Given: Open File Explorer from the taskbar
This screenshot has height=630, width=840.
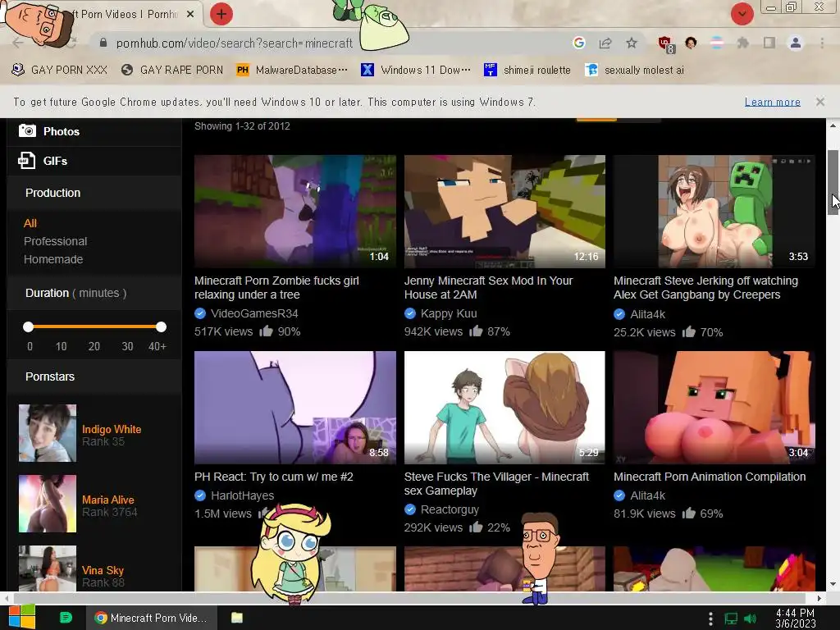Looking at the screenshot, I should coord(237,618).
